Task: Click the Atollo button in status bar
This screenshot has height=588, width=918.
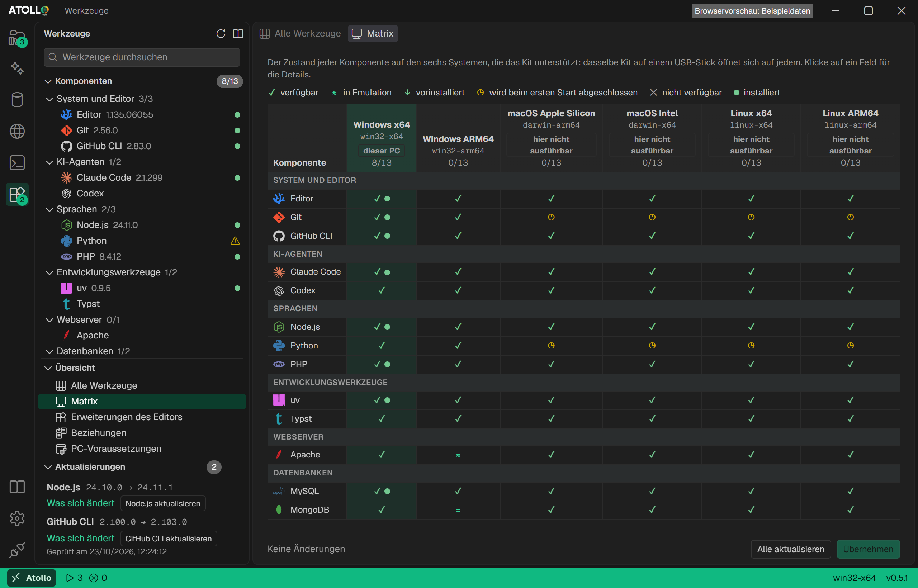Action: pyautogui.click(x=32, y=578)
